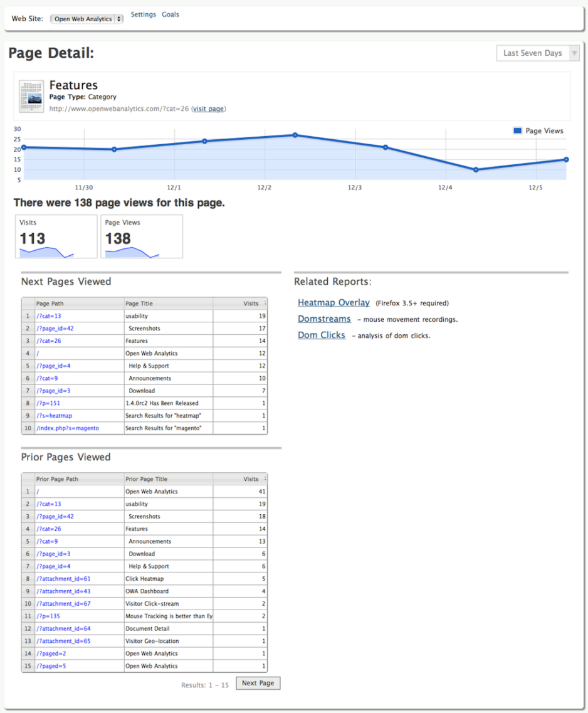The height and width of the screenshot is (713, 588).
Task: Click the chart data point above 12/4
Action: point(476,169)
